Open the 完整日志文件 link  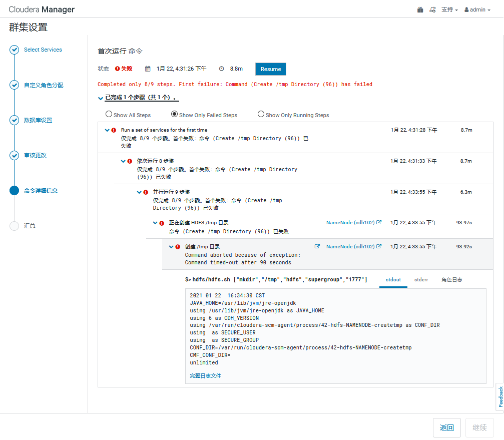(x=205, y=375)
